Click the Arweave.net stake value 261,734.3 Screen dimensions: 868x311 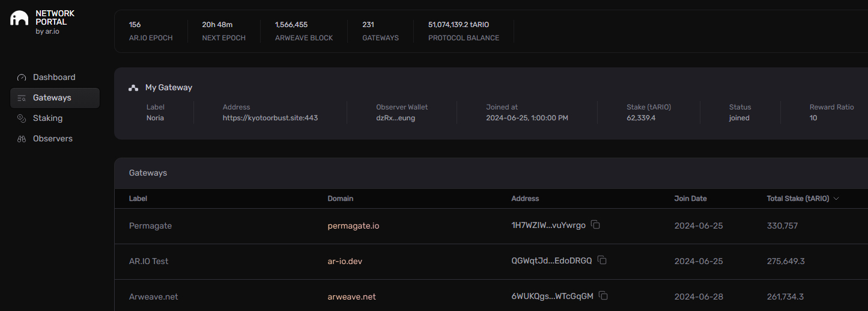click(x=786, y=297)
